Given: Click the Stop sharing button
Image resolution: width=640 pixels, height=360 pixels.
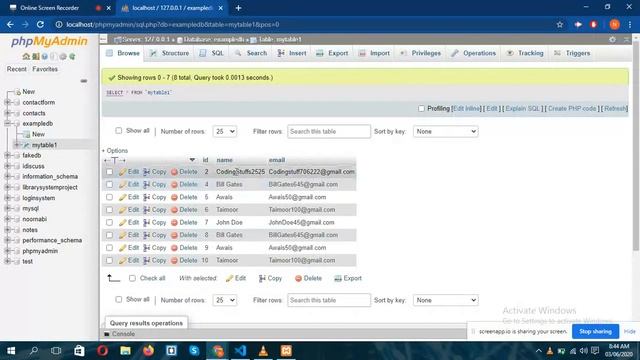Looking at the screenshot, I should tap(595, 331).
